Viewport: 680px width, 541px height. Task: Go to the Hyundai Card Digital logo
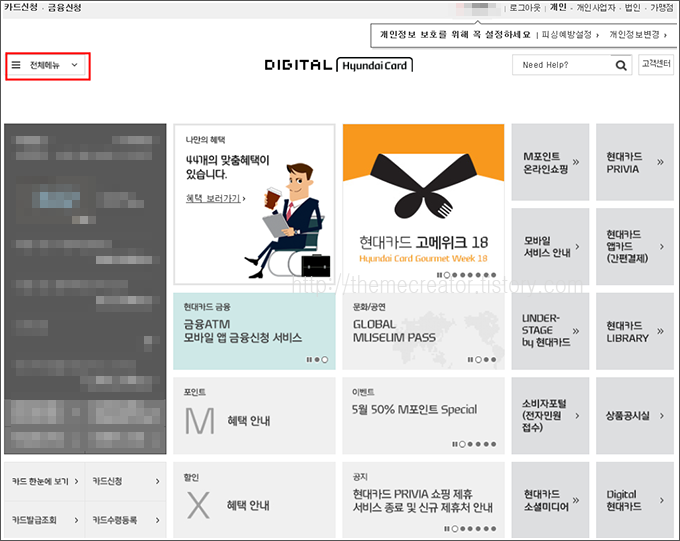coord(339,65)
